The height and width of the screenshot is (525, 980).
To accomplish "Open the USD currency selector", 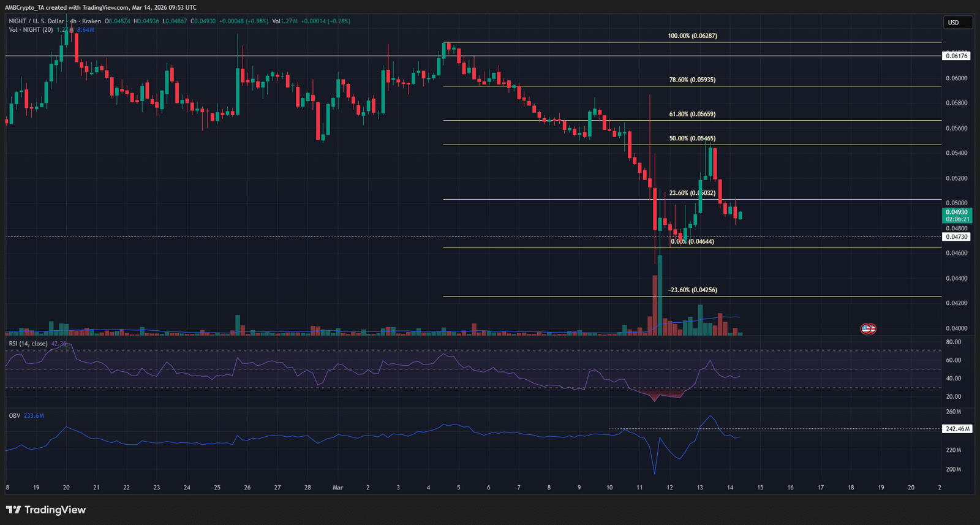I will pos(957,23).
